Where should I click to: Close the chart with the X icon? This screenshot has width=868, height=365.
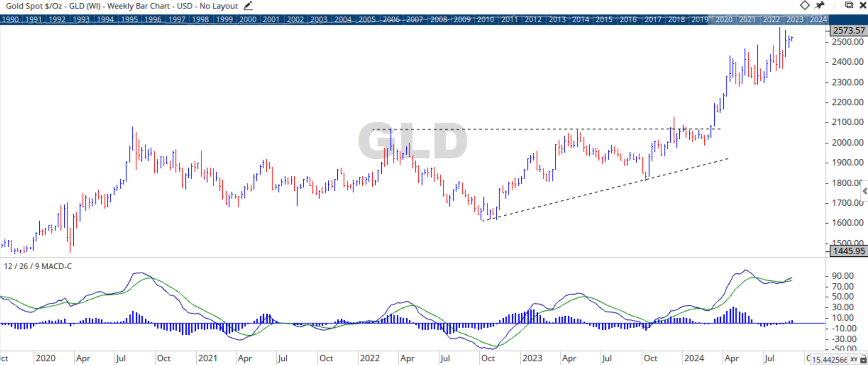[862, 5]
